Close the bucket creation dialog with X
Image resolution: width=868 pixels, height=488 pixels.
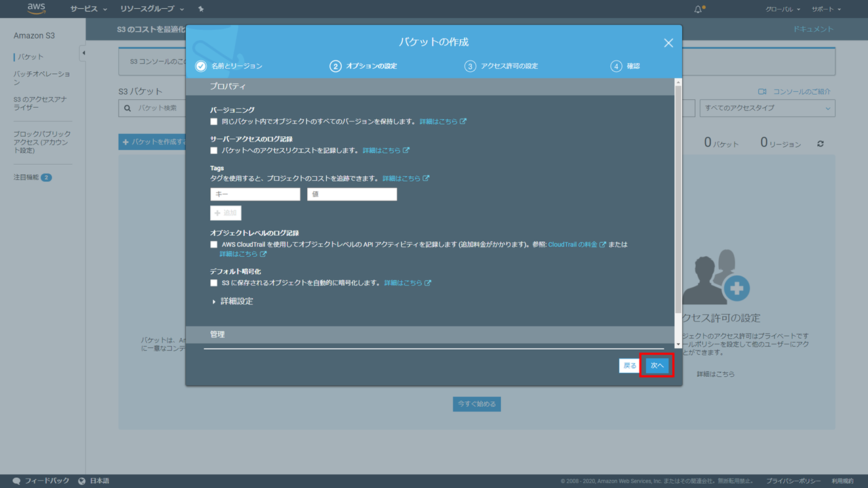tap(668, 43)
